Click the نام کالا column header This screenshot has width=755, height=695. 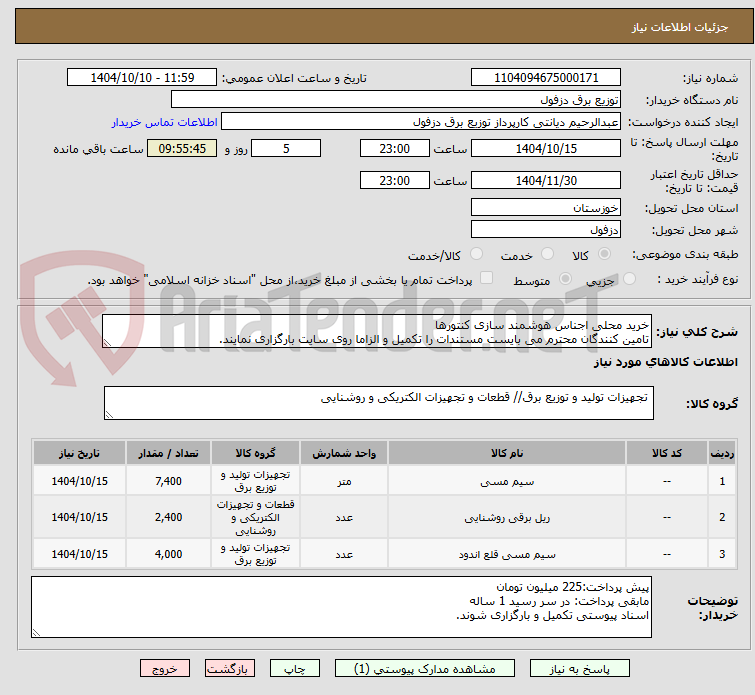[x=507, y=453]
